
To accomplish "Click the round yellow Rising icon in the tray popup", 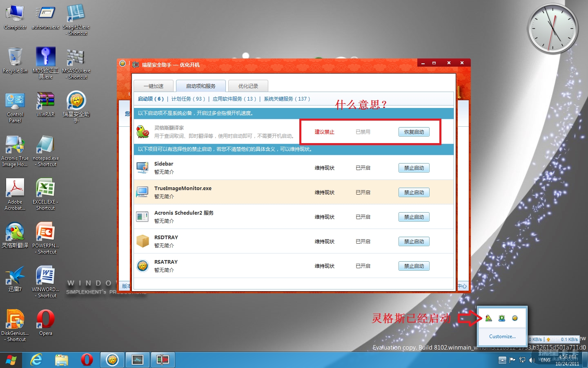I will pyautogui.click(x=515, y=318).
